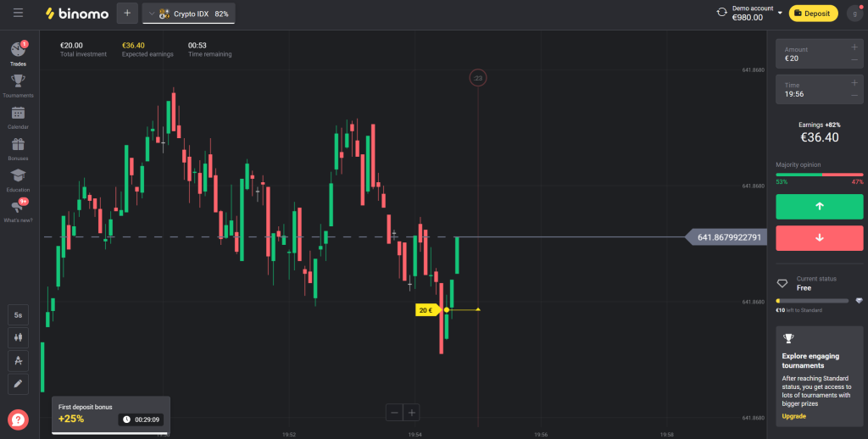Select the Crypto IDX asset tab
The image size is (868, 439).
tap(189, 14)
